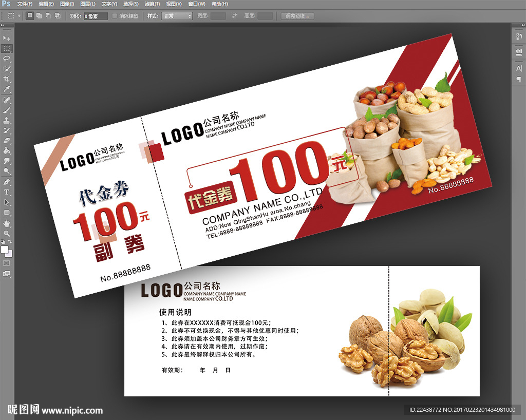The height and width of the screenshot is (420, 526).
Task: Toggle Quick Mask mode
Action: point(6,263)
